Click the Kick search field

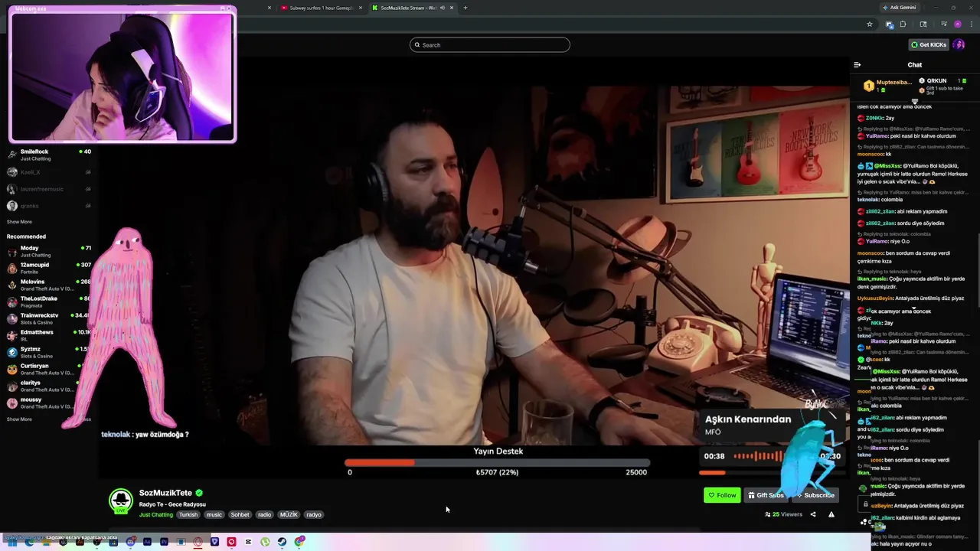490,45
